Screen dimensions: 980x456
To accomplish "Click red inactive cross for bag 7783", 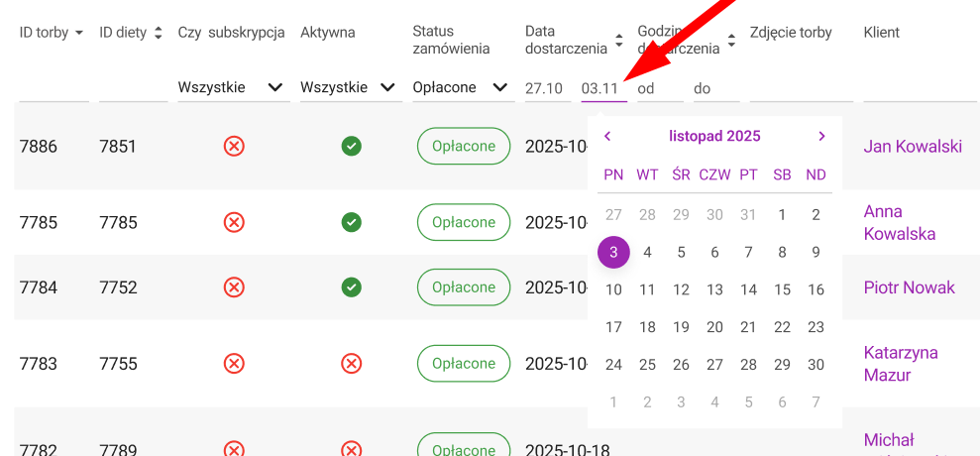I will click(351, 364).
